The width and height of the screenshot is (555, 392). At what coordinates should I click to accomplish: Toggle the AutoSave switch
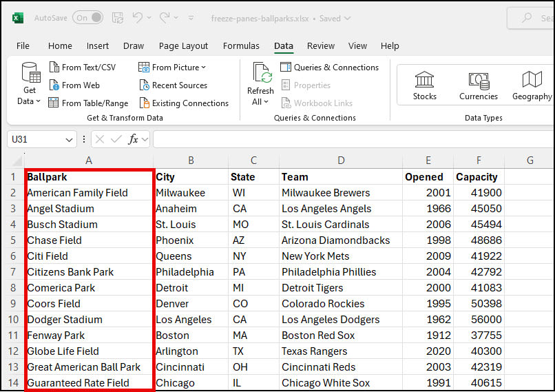[x=87, y=18]
